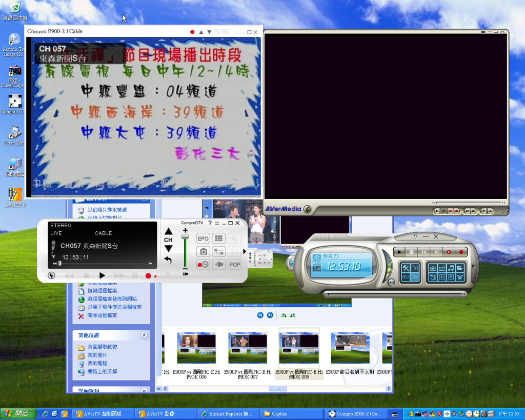This screenshot has height=420, width=525.
Task: Click the channel swap arrows icon in ComproDTV
Action: 218,251
